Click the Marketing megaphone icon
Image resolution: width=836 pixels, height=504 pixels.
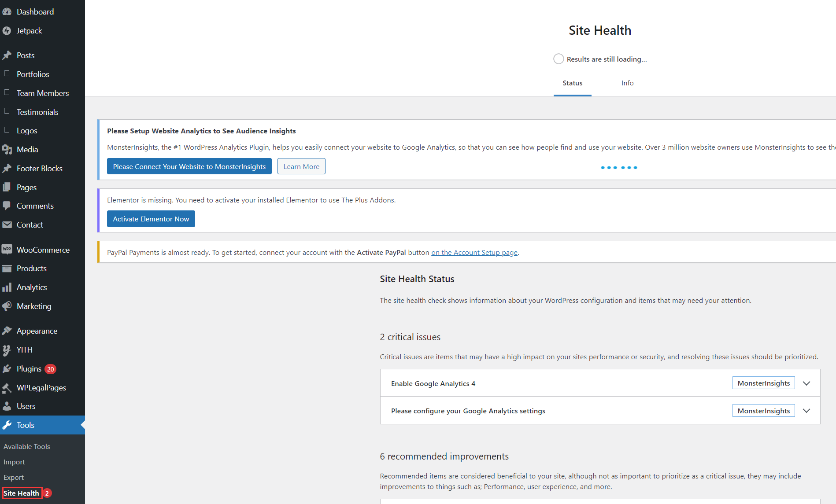(7, 306)
